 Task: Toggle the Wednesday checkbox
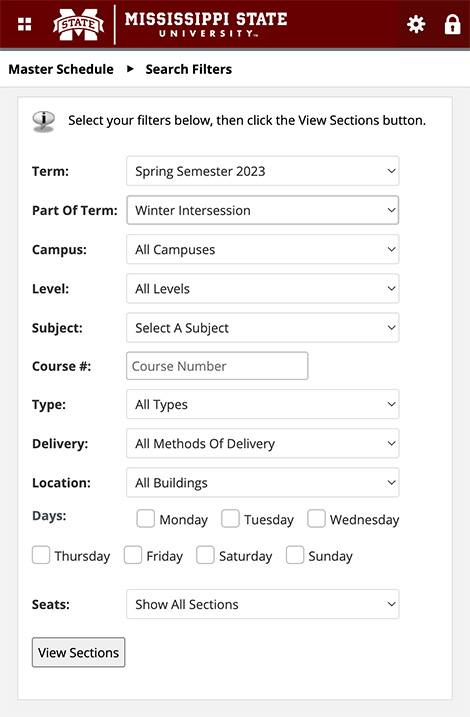pos(316,519)
